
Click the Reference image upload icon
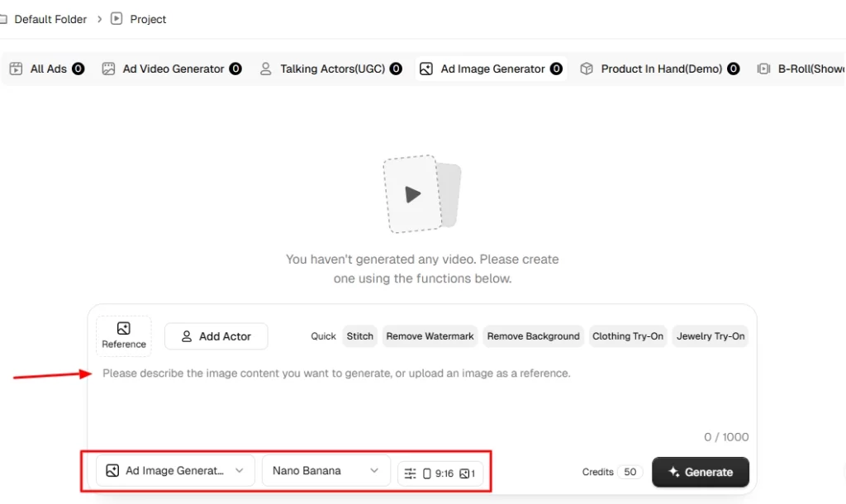(x=124, y=328)
